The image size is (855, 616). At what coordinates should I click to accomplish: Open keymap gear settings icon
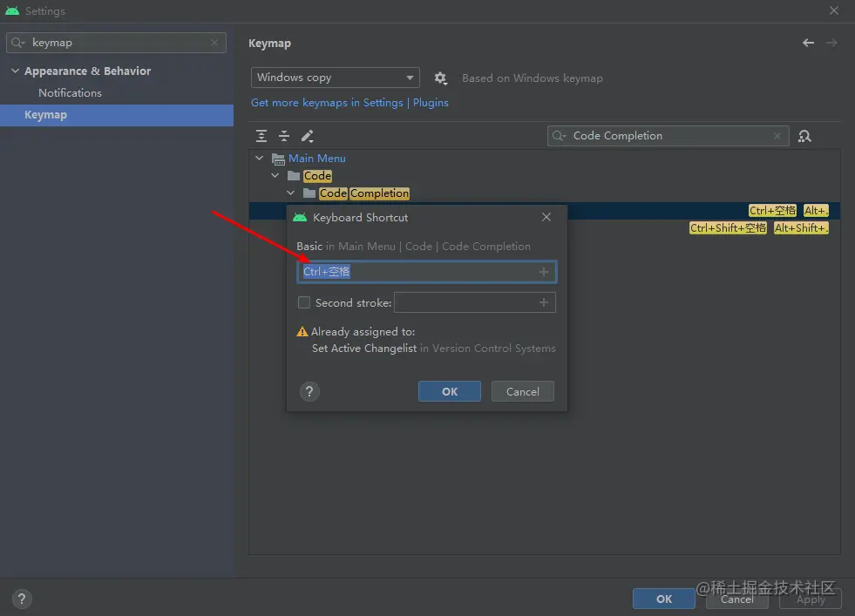[x=441, y=78]
